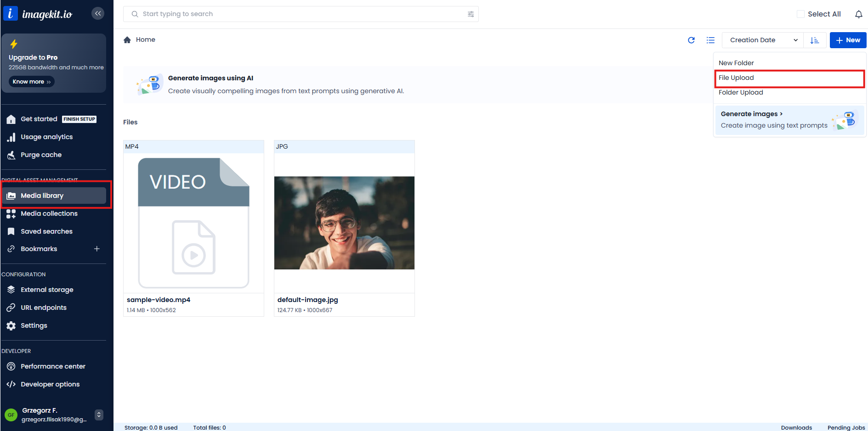Select New Folder menu option
The height and width of the screenshot is (431, 868).
pos(736,63)
